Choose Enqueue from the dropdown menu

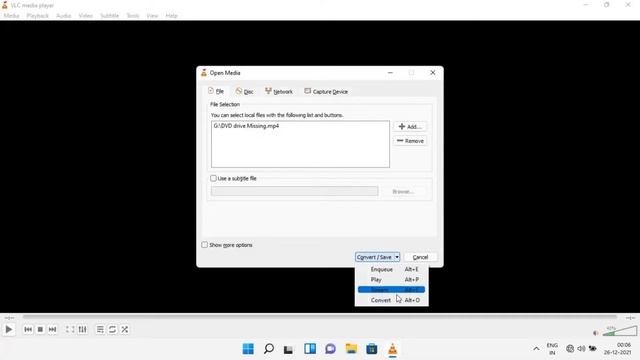coord(391,269)
